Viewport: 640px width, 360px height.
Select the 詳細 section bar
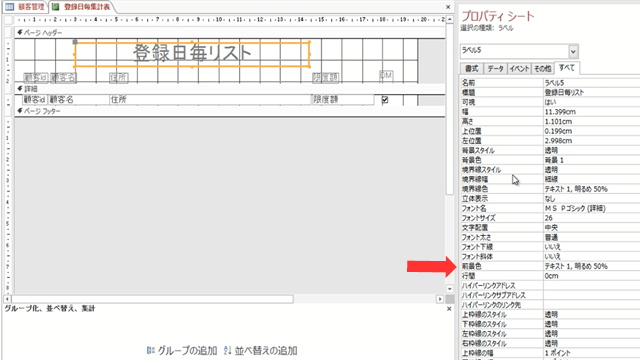230,89
